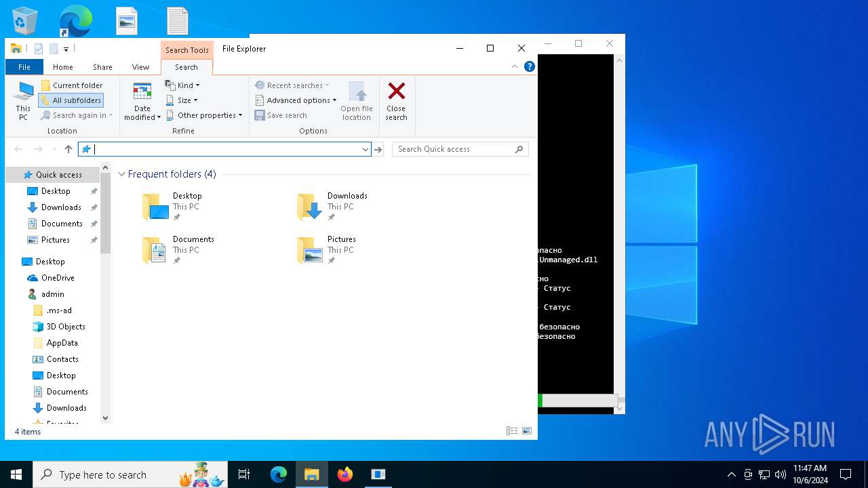This screenshot has height=488, width=868.
Task: Click the console app taskbar icon
Action: (378, 474)
